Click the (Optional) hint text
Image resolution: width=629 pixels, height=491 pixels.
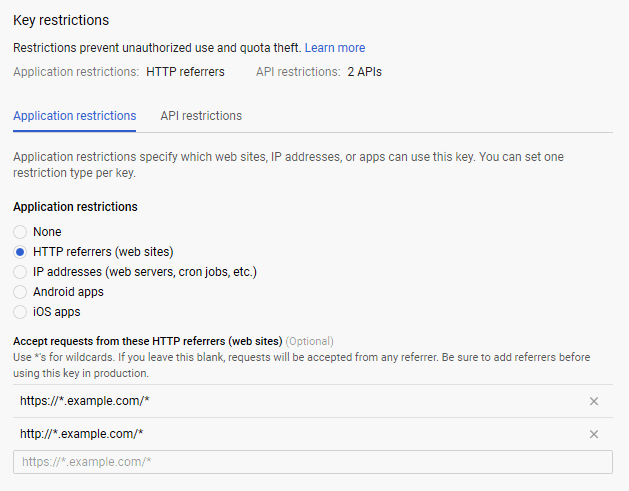pyautogui.click(x=310, y=341)
